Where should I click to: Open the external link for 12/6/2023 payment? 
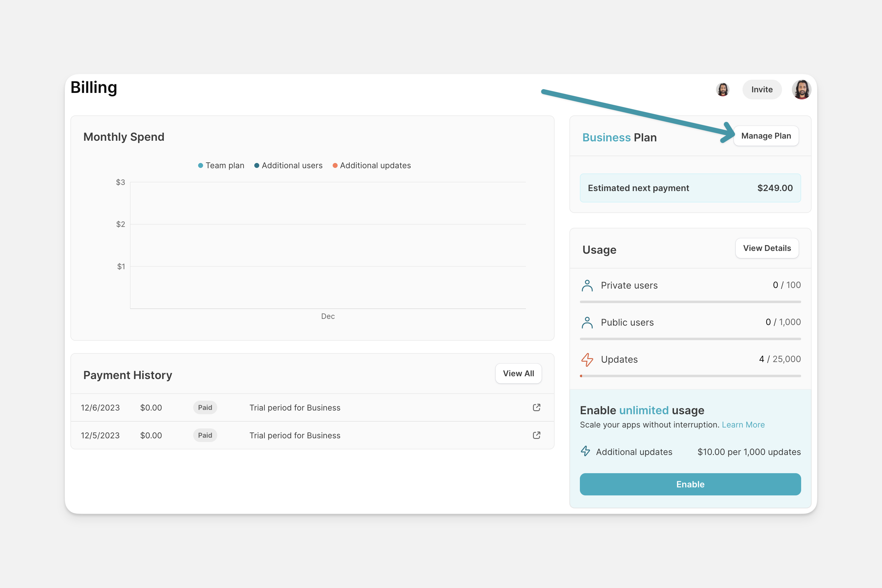536,407
